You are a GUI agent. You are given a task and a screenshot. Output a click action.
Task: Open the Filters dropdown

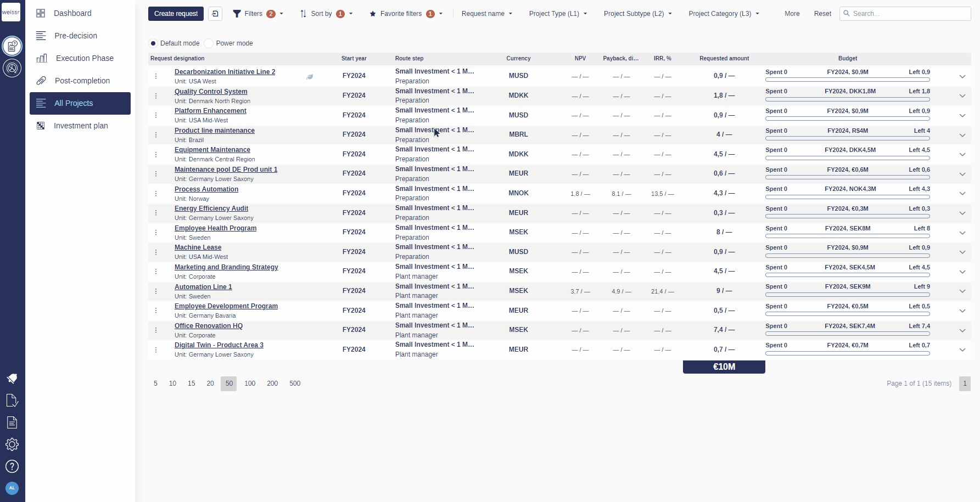coord(258,14)
